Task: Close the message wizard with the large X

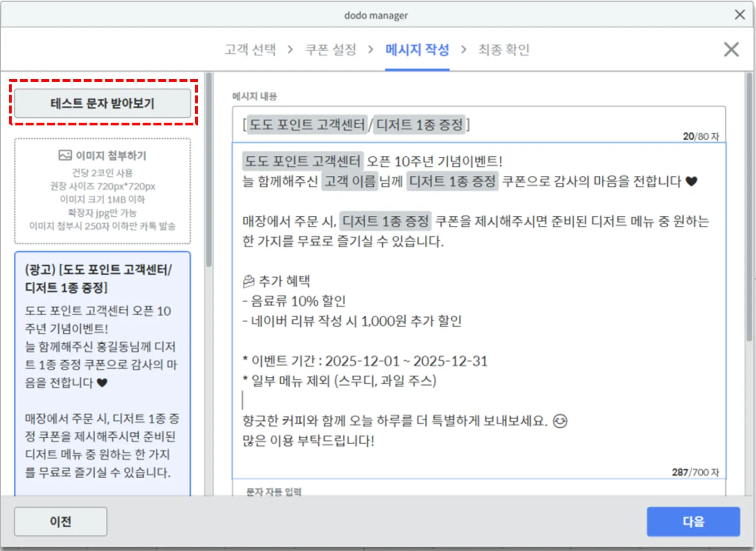Action: click(x=732, y=49)
